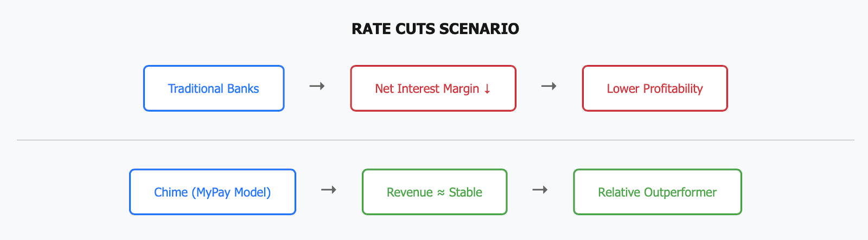Select the Relative Outperformer box
This screenshot has width=868, height=240.
pos(658,192)
